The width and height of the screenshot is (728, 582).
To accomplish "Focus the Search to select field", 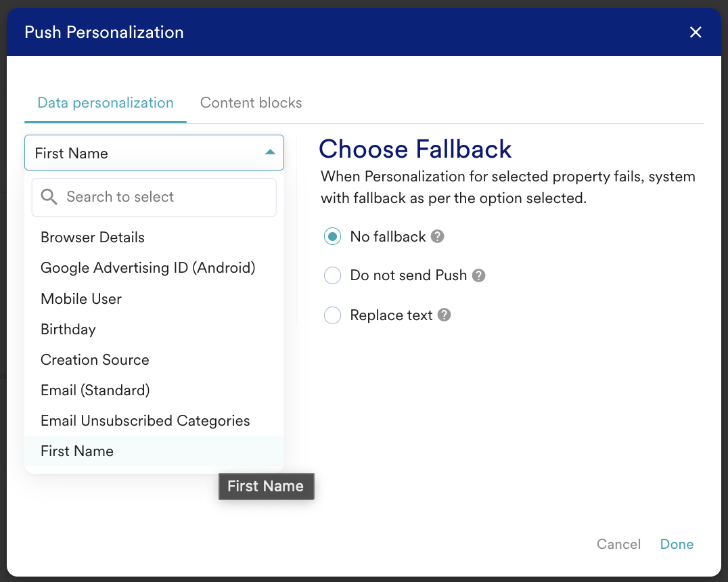I will pos(154,197).
